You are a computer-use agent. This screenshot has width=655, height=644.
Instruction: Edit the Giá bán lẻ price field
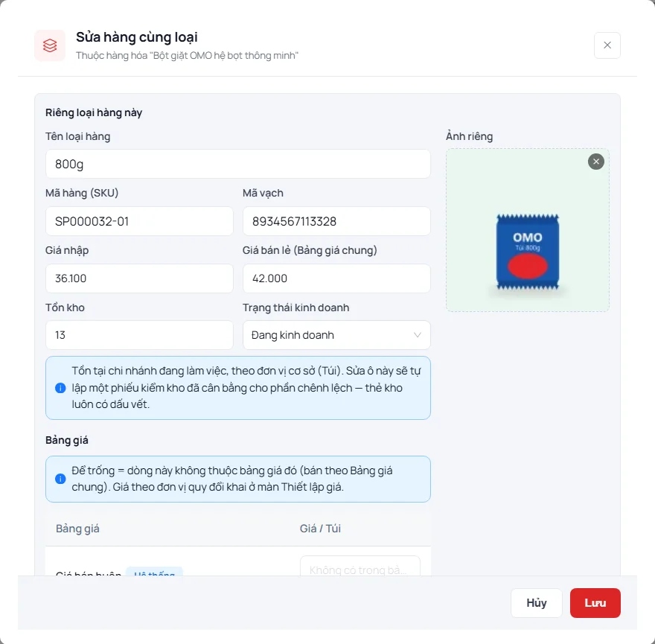336,278
